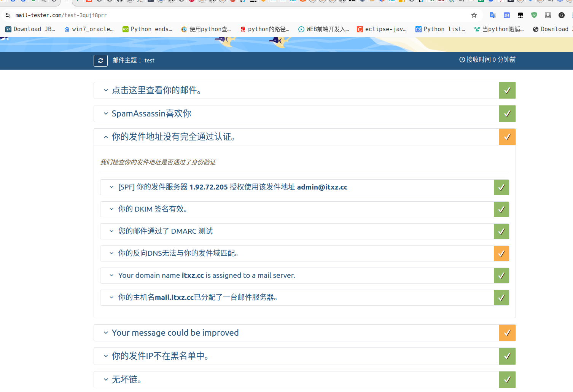This screenshot has height=392, width=573.
Task: Open the eclipse-jav bookmark
Action: [x=382, y=29]
